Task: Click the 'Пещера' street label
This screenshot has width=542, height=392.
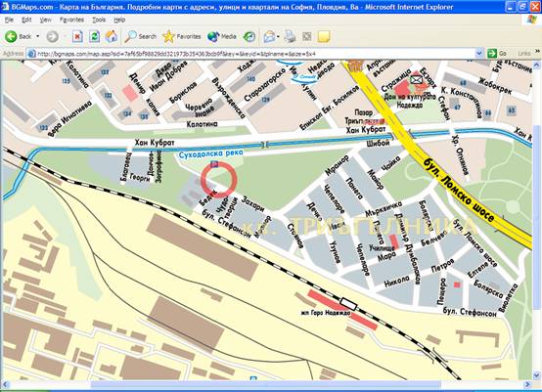Action: 442,291
